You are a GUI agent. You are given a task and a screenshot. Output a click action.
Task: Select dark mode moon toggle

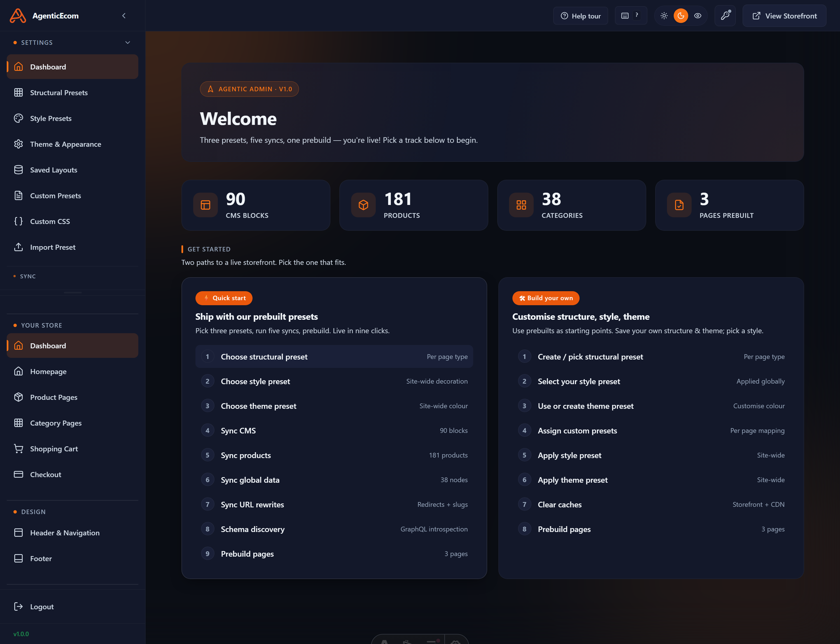point(681,16)
